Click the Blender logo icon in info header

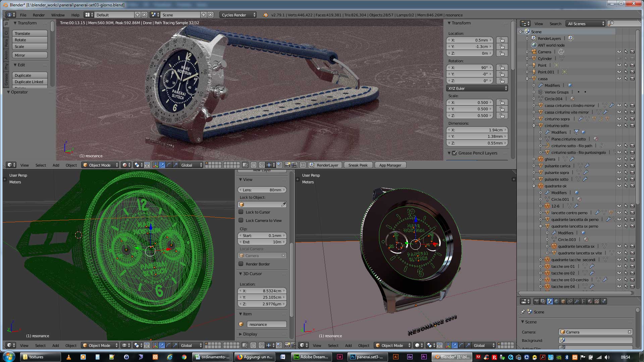tap(265, 15)
